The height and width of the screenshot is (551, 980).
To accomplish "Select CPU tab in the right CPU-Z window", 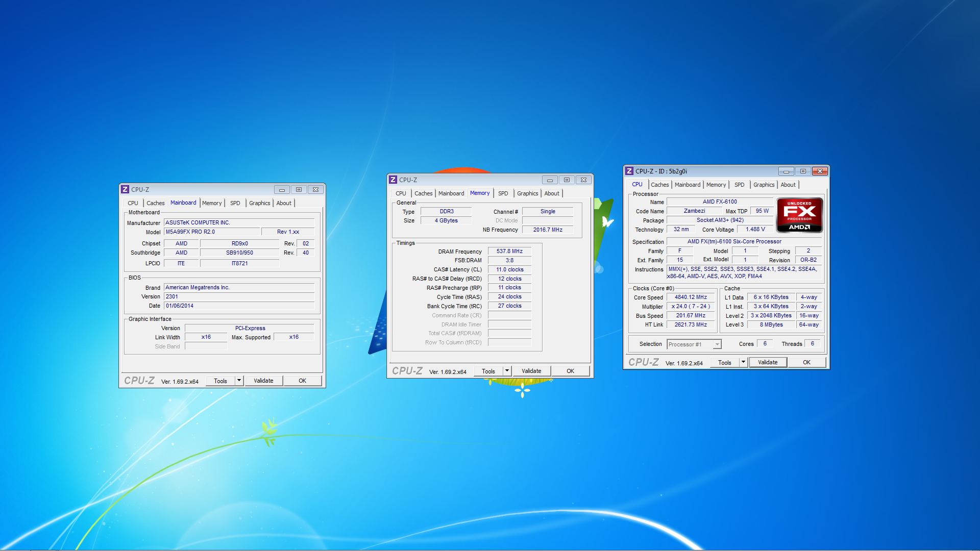I will pyautogui.click(x=637, y=184).
